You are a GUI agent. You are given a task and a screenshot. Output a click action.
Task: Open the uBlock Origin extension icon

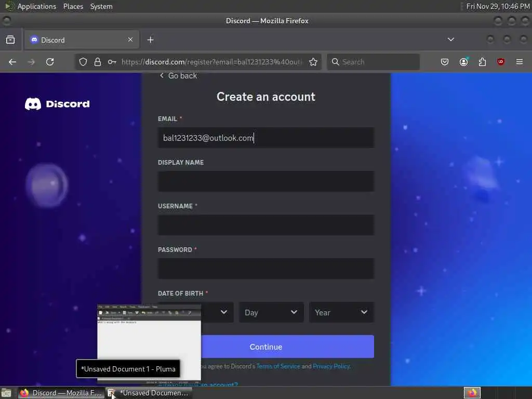click(501, 62)
